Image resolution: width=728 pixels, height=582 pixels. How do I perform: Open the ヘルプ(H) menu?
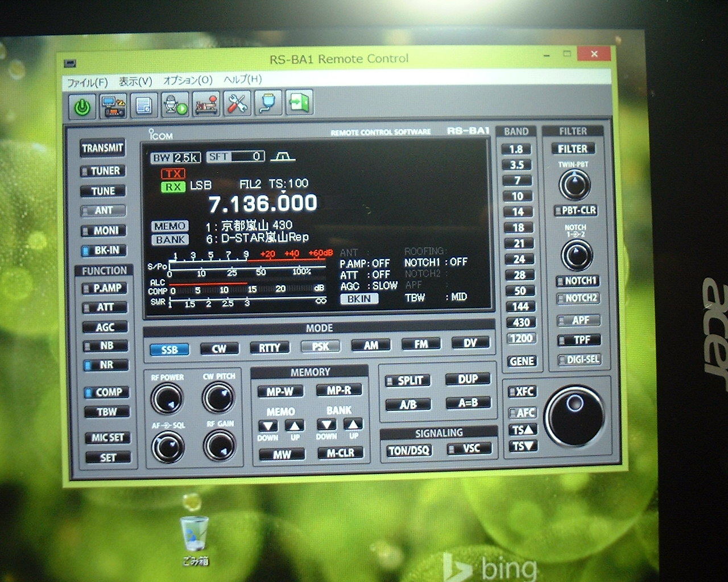coord(243,79)
